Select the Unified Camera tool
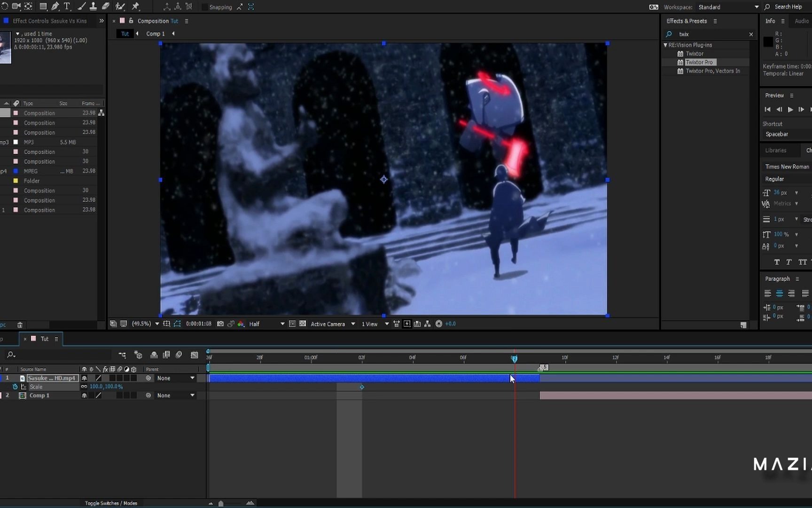The height and width of the screenshot is (508, 812). click(16, 6)
